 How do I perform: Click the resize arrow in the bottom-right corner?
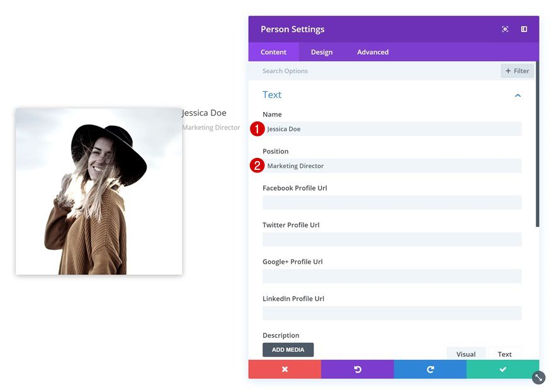pos(538,378)
